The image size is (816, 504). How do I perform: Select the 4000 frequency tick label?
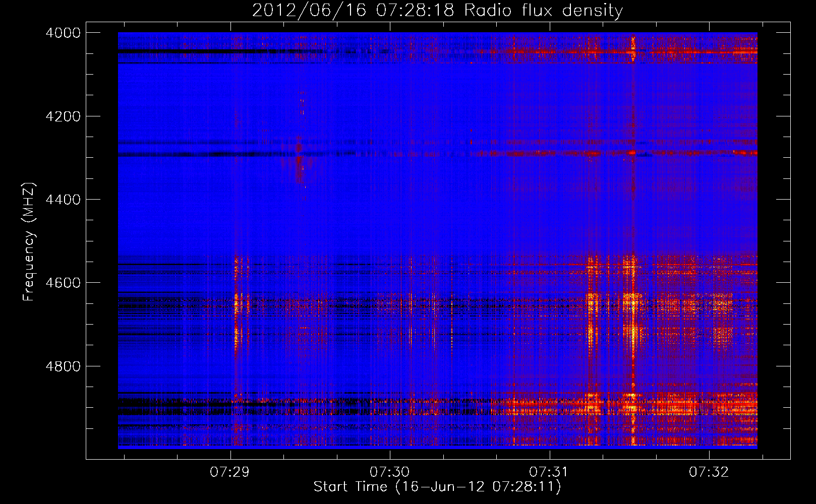(x=63, y=33)
